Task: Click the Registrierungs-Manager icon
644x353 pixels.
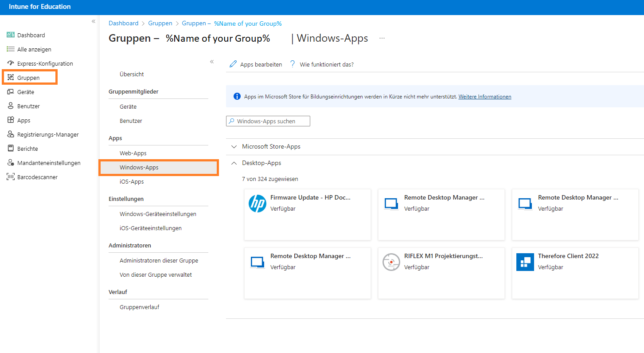Action: (11, 134)
